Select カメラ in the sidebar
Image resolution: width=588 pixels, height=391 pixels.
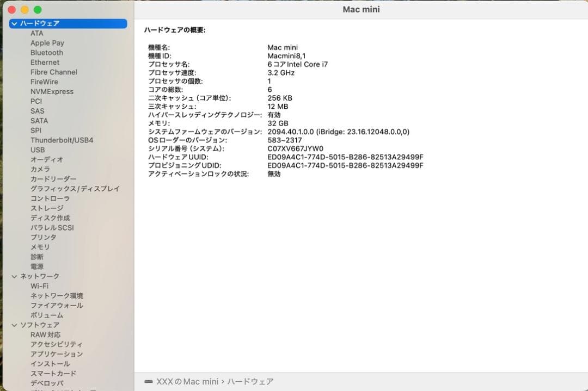pos(40,170)
